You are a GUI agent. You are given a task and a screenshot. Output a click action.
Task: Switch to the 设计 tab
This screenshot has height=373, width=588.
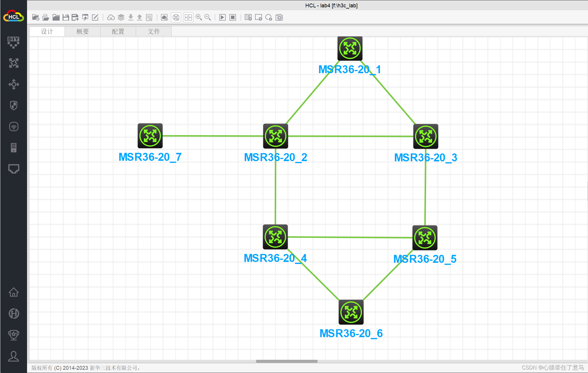(x=47, y=31)
